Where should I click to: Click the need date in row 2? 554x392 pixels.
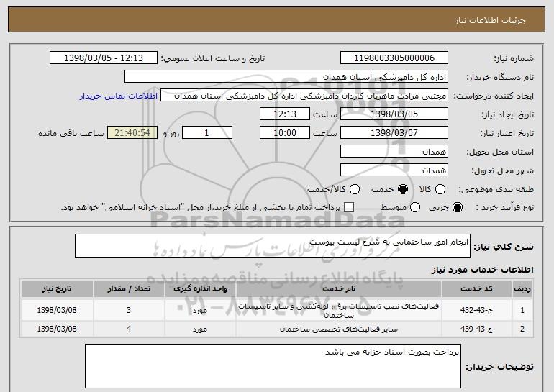[x=57, y=329]
